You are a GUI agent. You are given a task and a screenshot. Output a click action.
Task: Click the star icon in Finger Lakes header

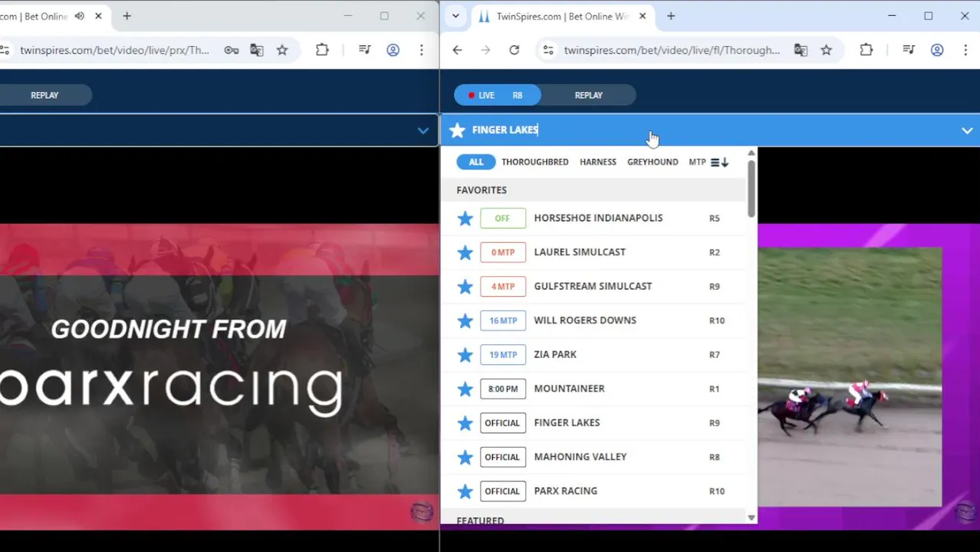(457, 130)
